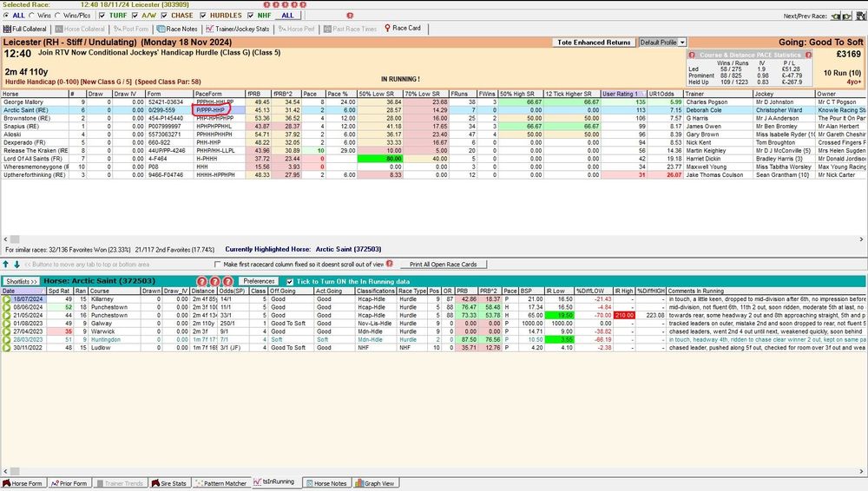The height and width of the screenshot is (491, 868).
Task: Click the red help icon after the ALL button
Action: tap(350, 16)
